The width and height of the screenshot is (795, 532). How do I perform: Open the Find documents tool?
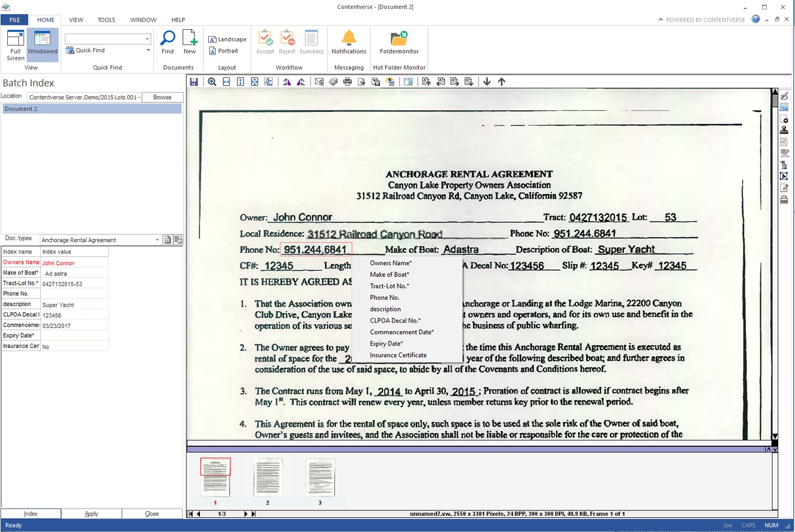coord(168,42)
